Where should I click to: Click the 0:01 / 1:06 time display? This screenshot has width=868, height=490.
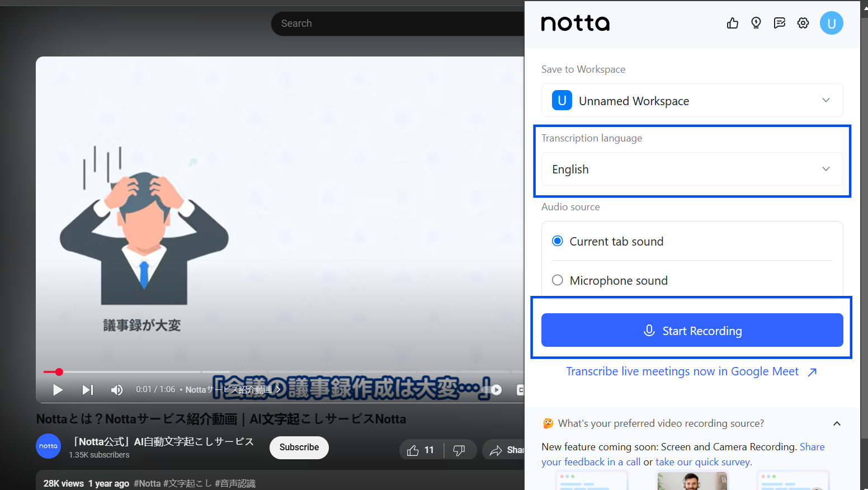(x=155, y=389)
